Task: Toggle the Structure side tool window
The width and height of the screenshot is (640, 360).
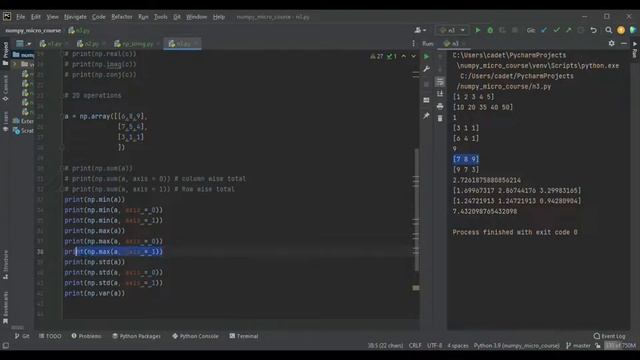Action: click(x=5, y=264)
